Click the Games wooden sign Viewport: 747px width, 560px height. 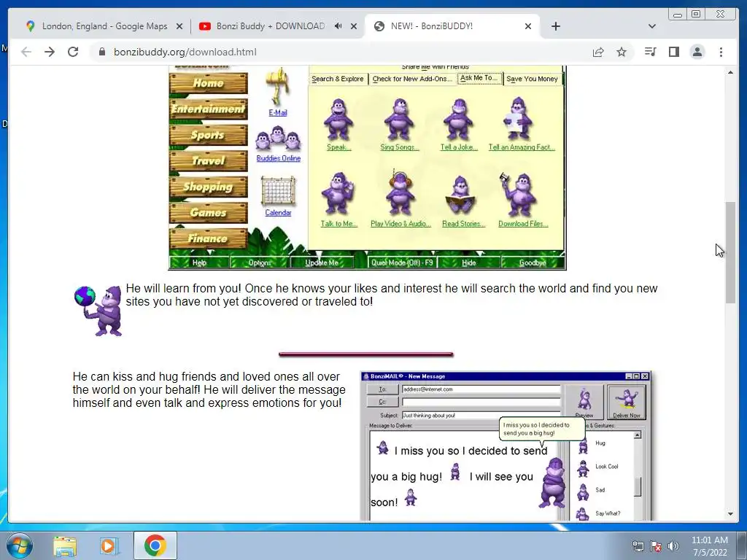(x=208, y=212)
